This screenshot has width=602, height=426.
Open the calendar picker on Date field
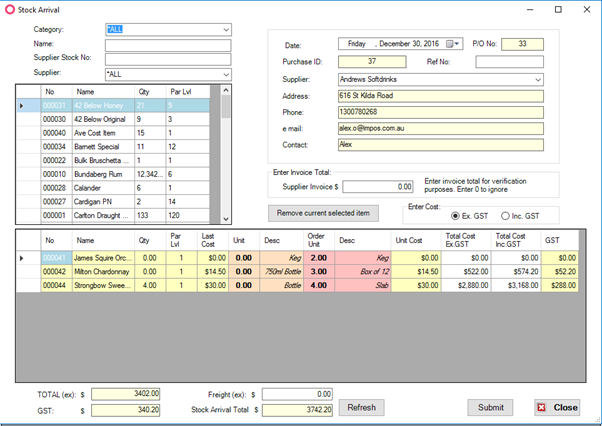(x=452, y=44)
